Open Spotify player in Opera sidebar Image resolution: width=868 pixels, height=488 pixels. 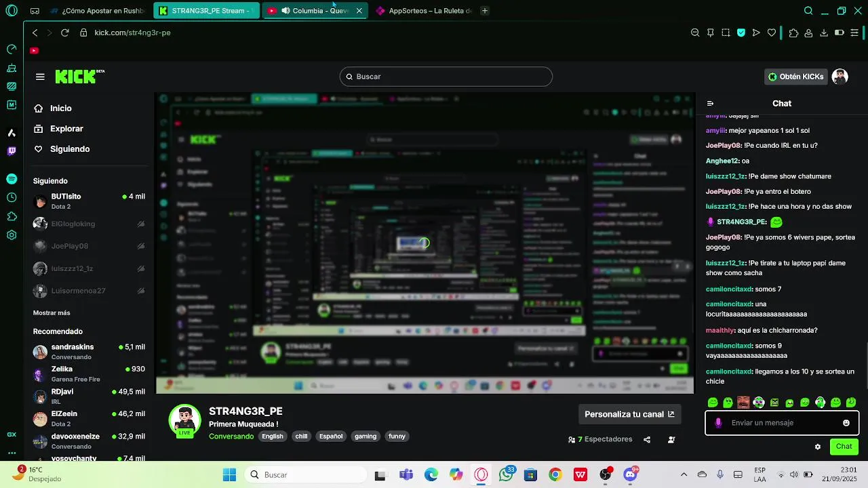point(12,179)
